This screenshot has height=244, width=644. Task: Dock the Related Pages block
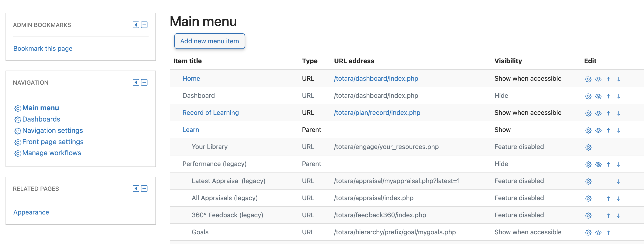click(x=136, y=188)
